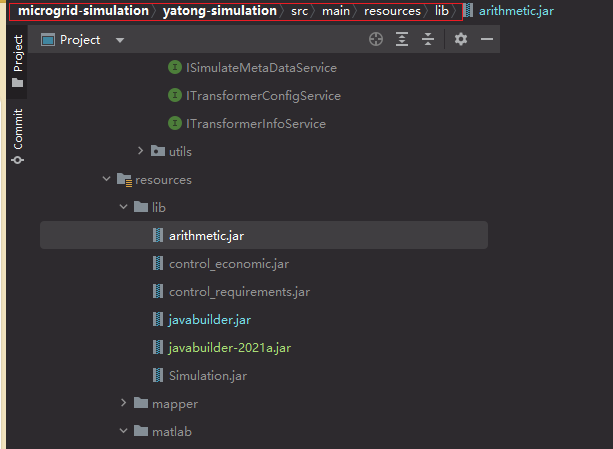The height and width of the screenshot is (449, 613).
Task: Select javabuilder-2021a.jar file
Action: click(229, 348)
